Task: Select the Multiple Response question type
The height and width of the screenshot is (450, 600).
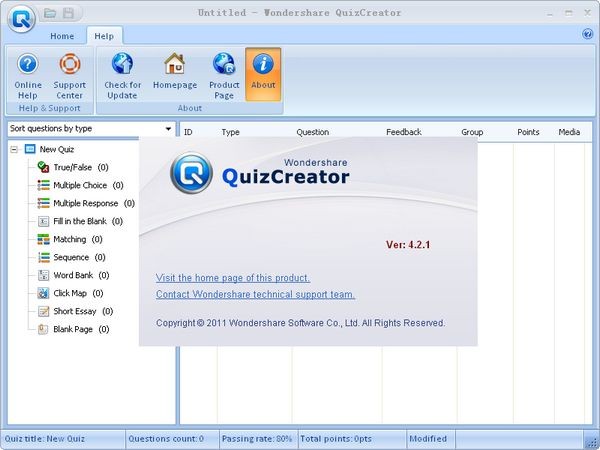Action: 86,203
